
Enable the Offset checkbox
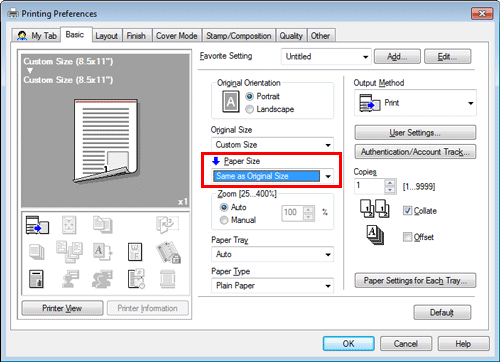point(407,237)
